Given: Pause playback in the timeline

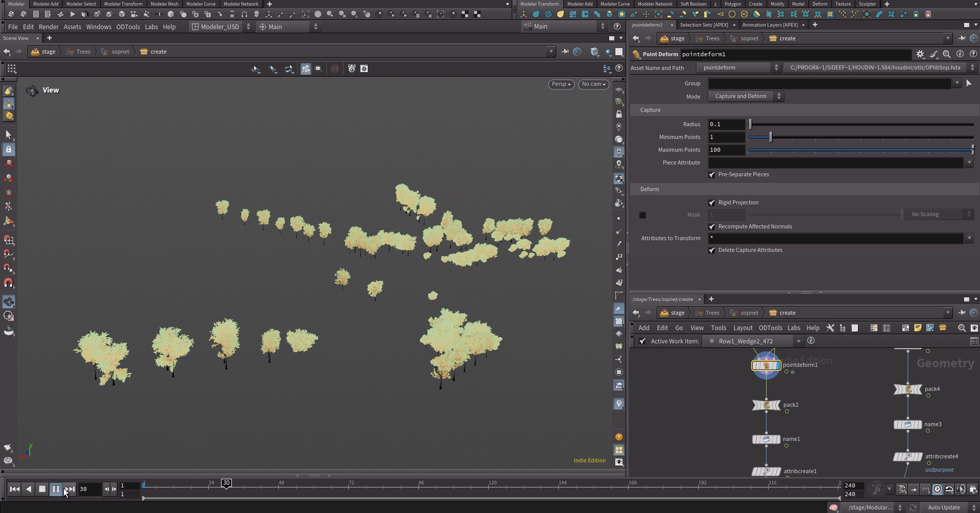Looking at the screenshot, I should pos(56,489).
